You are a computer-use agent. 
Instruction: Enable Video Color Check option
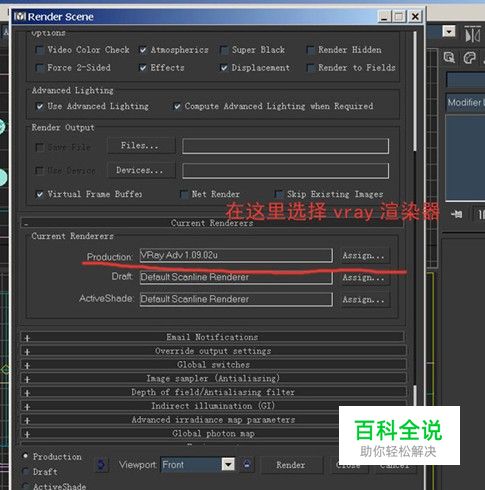pos(40,50)
